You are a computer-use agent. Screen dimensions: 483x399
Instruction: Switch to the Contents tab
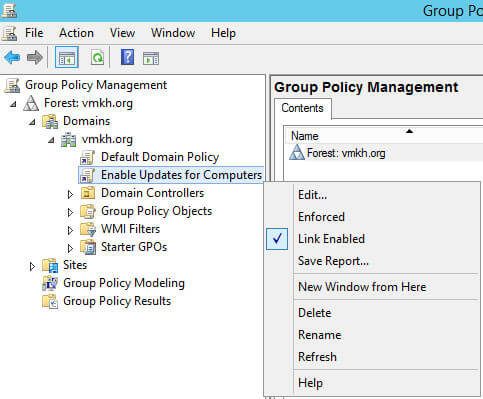point(302,108)
